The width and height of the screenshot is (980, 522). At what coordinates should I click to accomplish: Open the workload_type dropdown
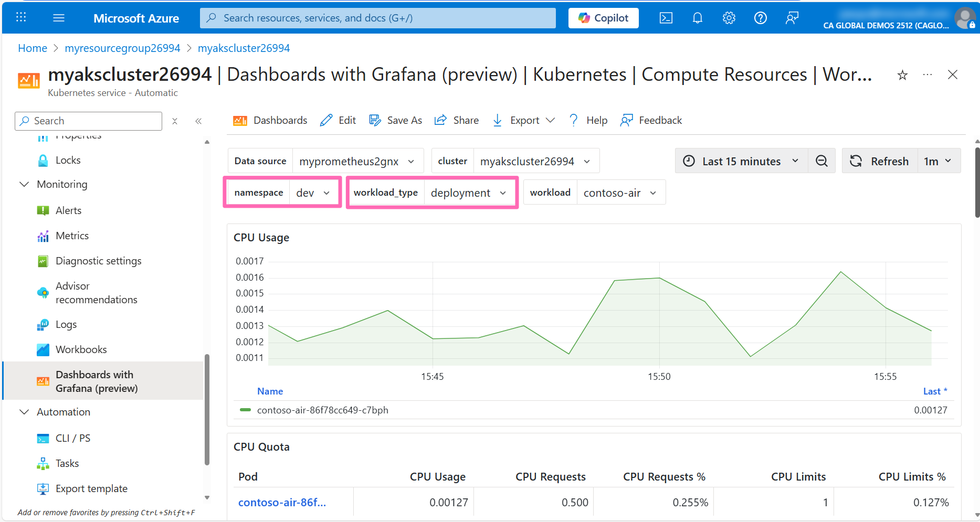click(468, 193)
